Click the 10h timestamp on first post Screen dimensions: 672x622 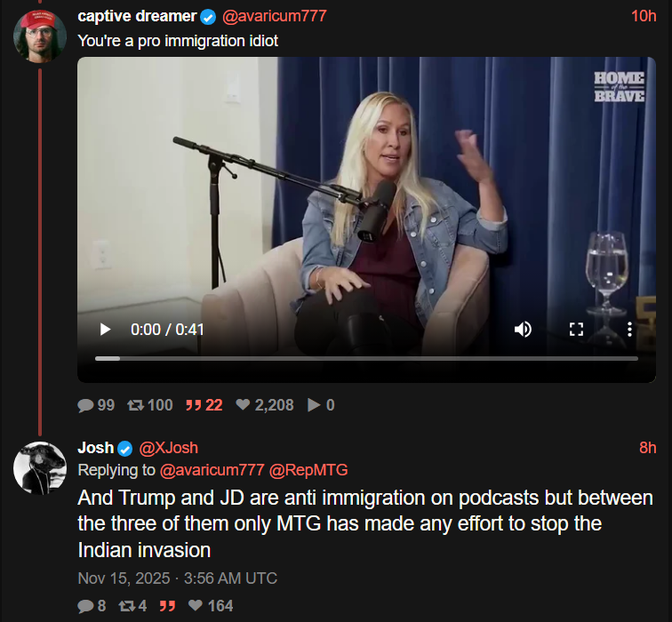pos(644,16)
